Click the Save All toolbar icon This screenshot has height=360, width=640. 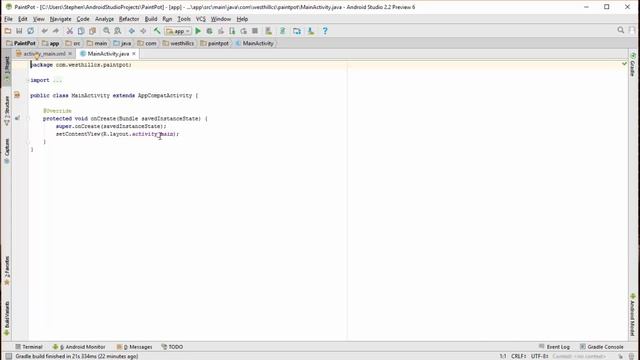click(x=19, y=31)
